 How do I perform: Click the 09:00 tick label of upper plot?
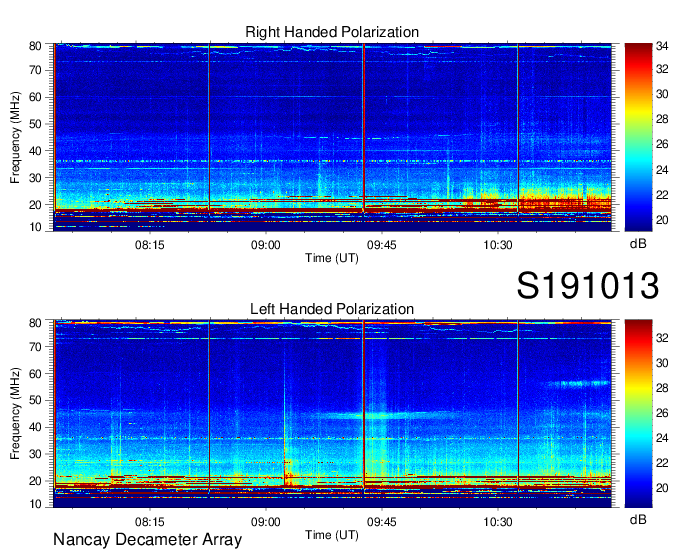pyautogui.click(x=265, y=245)
